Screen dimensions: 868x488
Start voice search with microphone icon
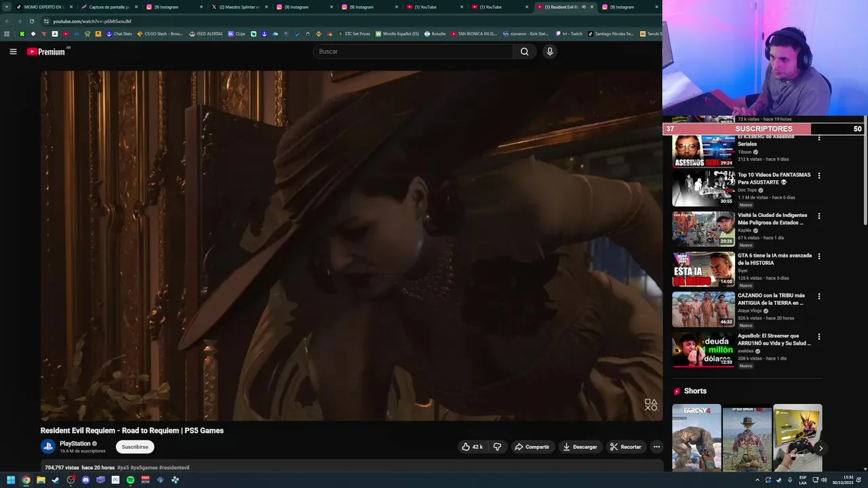pos(550,52)
